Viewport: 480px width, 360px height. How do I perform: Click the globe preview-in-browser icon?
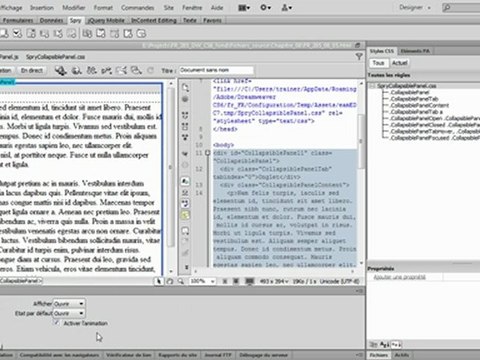tap(77, 70)
